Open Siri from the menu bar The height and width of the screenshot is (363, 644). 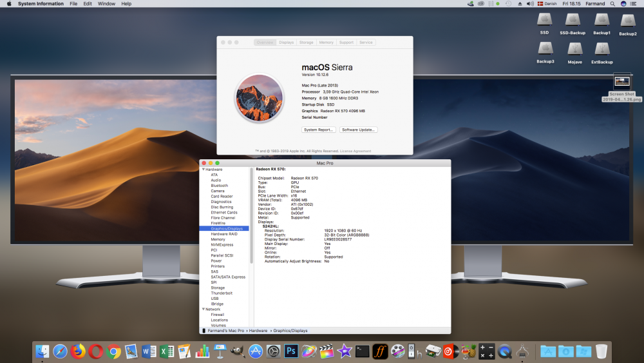(x=623, y=4)
